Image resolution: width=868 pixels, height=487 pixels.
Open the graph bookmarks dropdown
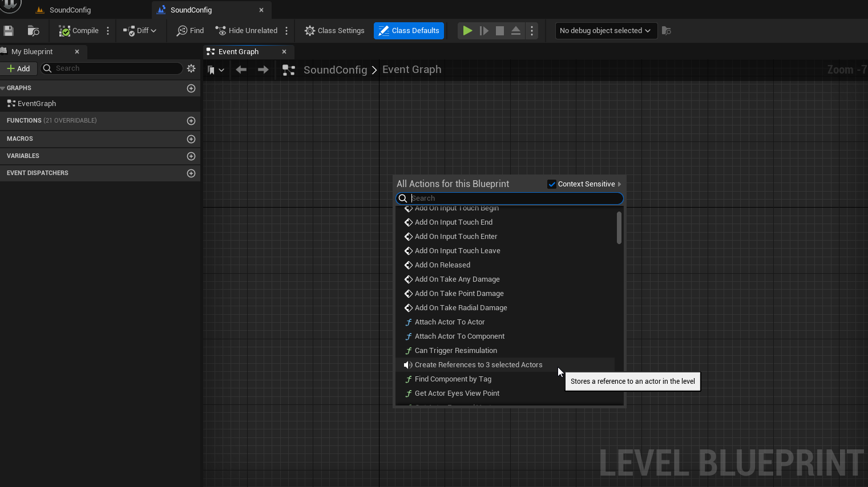pos(216,70)
